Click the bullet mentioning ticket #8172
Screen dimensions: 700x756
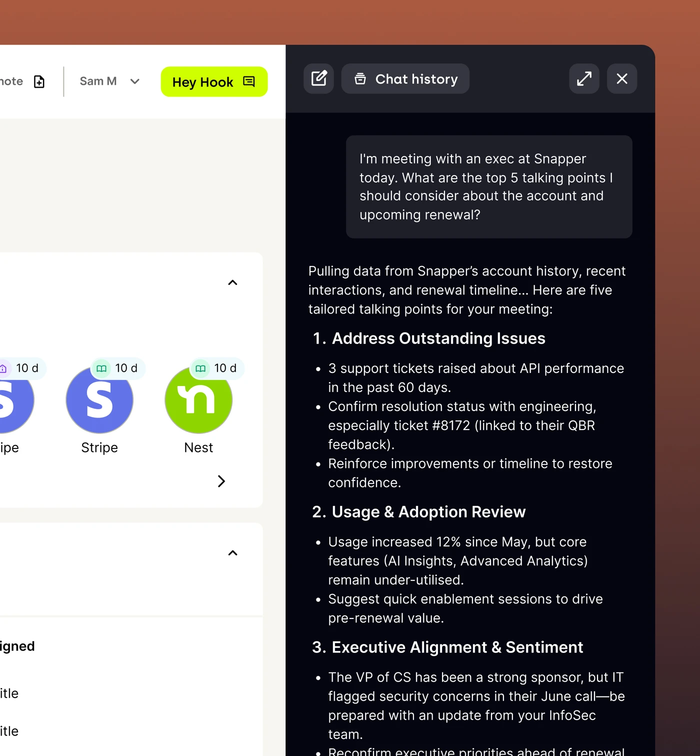462,425
